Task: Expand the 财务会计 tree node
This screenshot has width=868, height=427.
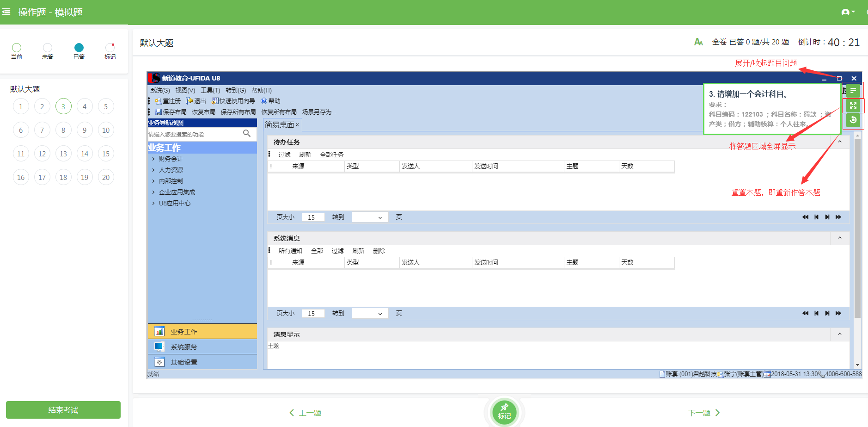Action: coord(153,159)
